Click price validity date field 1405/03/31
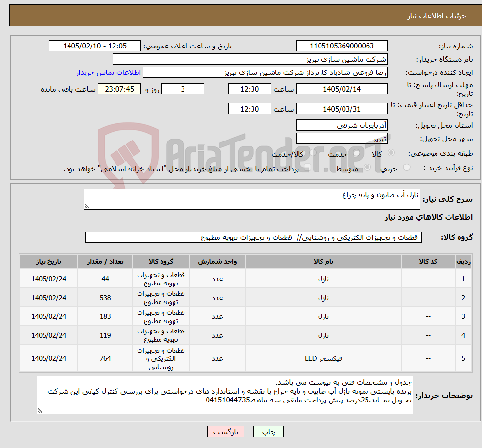Viewport: 482px width, 448px height. (342, 109)
